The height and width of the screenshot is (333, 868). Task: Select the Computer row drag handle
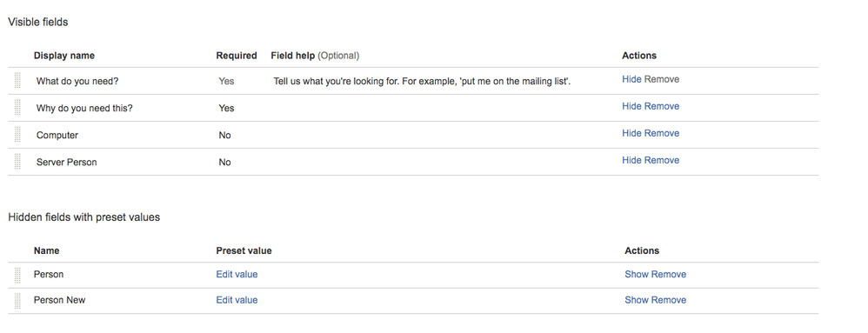17,135
